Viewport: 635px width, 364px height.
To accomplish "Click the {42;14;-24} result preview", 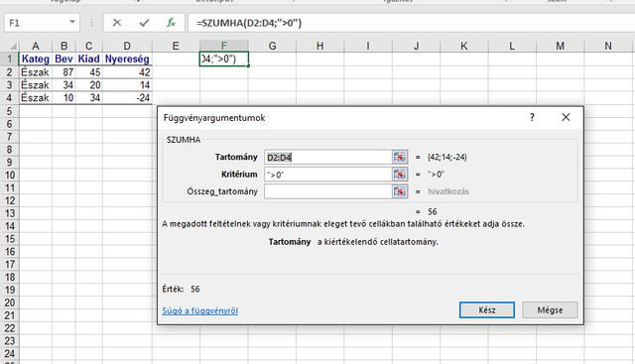I will (447, 157).
